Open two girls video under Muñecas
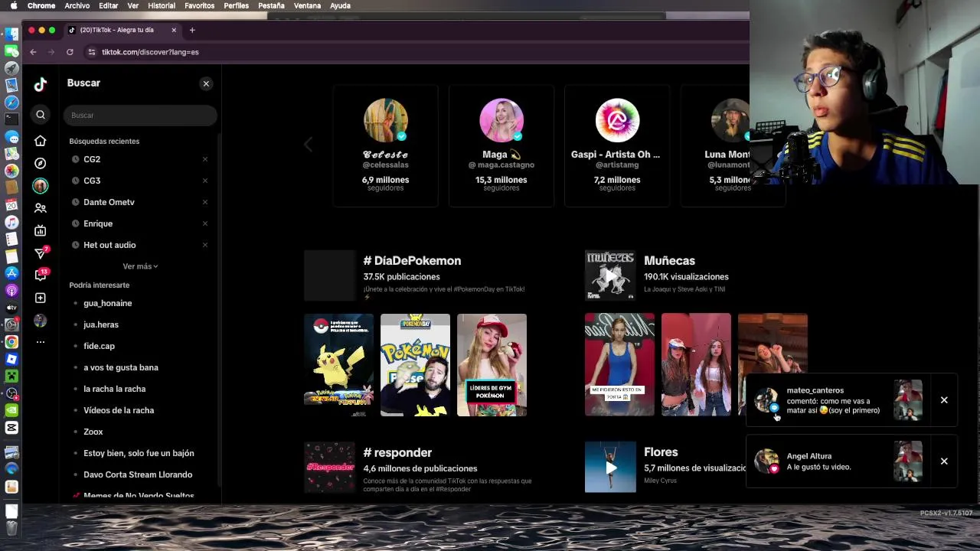 tap(696, 365)
